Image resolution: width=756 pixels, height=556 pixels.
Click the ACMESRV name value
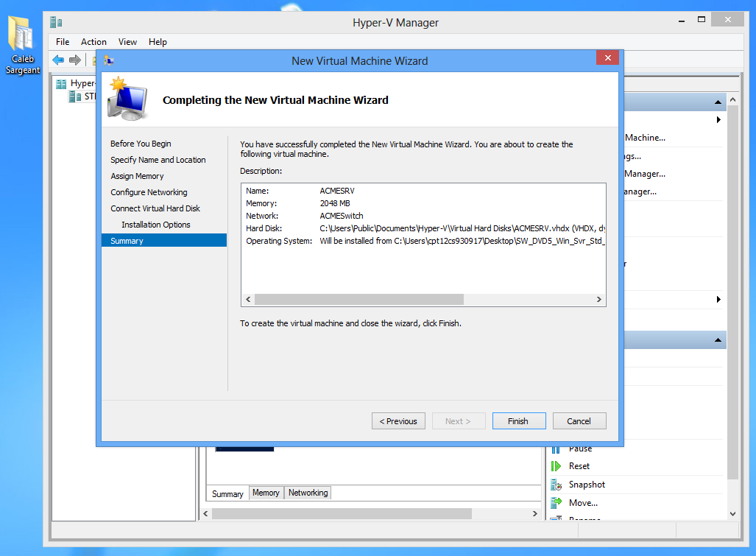pos(337,191)
